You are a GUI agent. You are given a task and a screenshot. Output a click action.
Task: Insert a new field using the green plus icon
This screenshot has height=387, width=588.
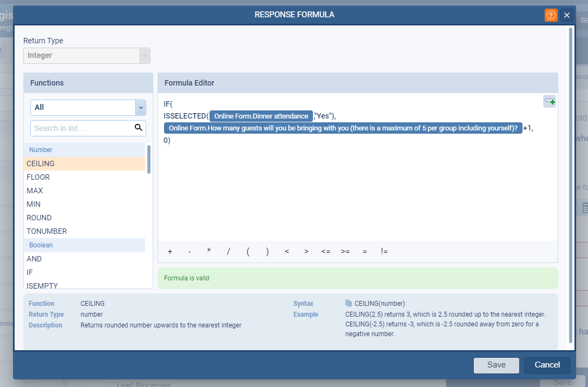click(x=550, y=101)
